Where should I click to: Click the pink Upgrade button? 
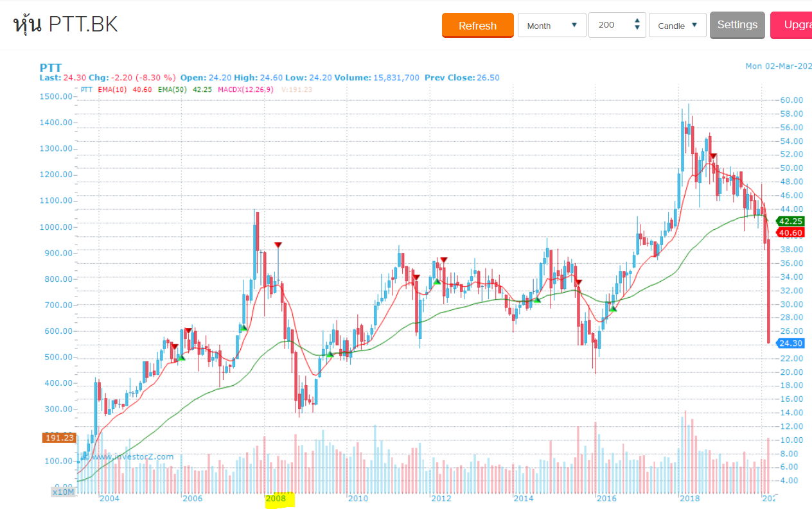[x=791, y=25]
